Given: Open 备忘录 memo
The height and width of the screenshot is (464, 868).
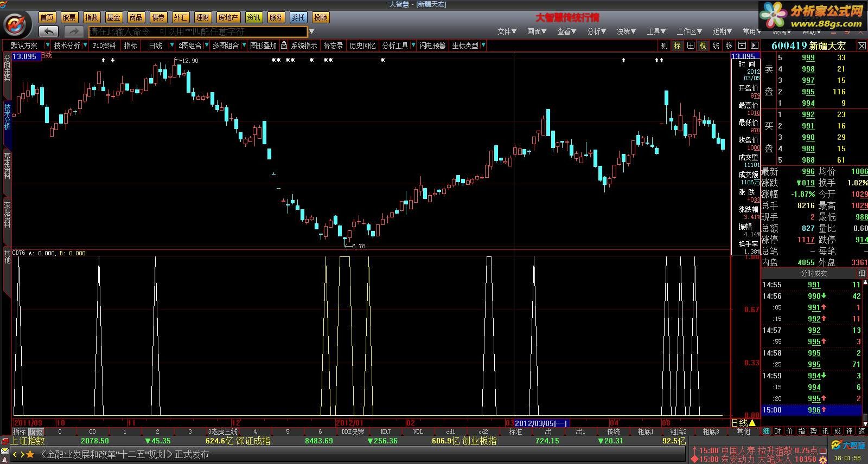Looking at the screenshot, I should pyautogui.click(x=333, y=46).
